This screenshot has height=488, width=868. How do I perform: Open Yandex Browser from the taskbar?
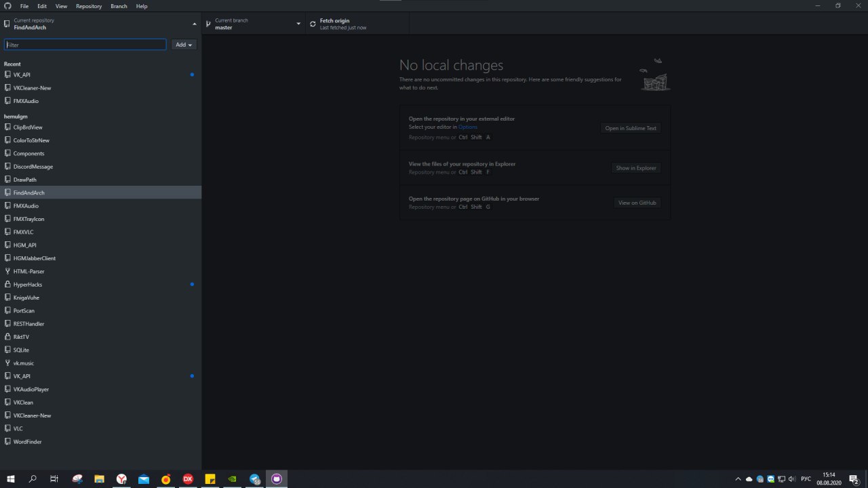coord(121,479)
